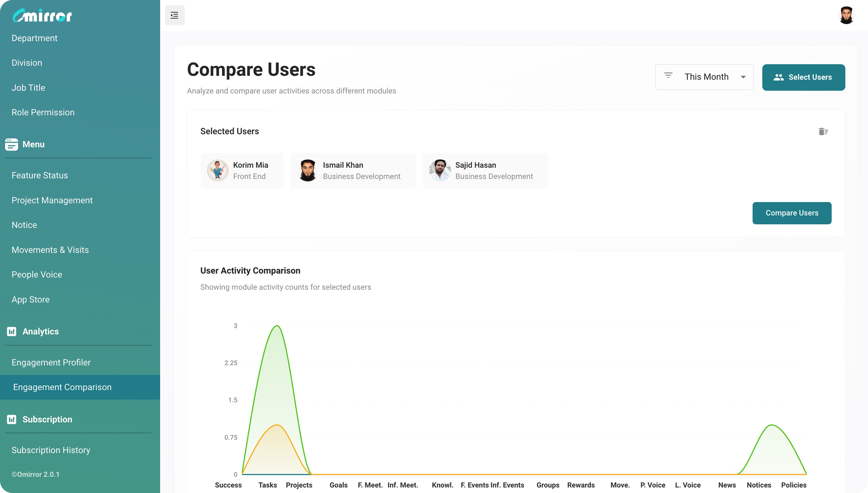Click the Menu section icon in sidebar
The image size is (868, 493).
(x=12, y=144)
